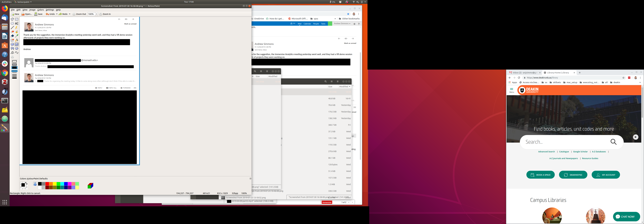The image size is (644, 224).
Task: Select the Ellipse shape tool
Action: point(17,48)
